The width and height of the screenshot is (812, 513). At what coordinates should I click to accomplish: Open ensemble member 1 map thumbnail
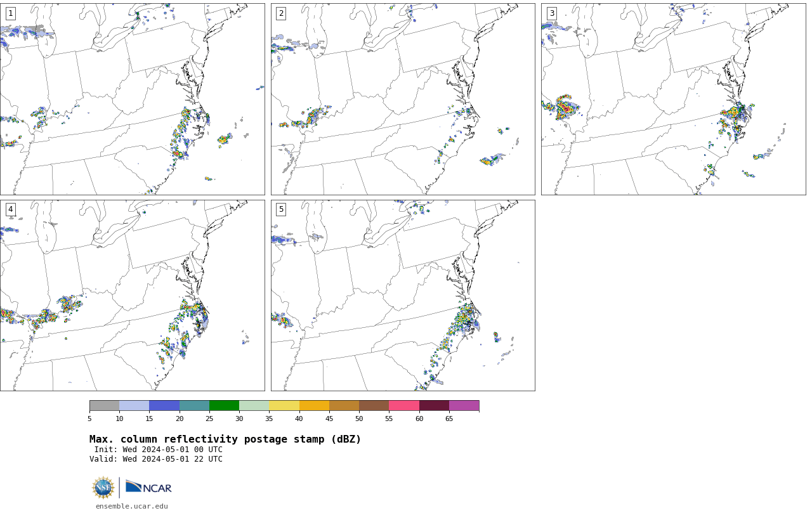point(132,99)
